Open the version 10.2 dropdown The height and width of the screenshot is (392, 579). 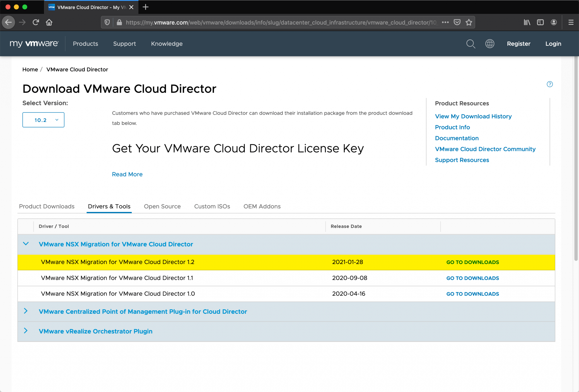43,120
